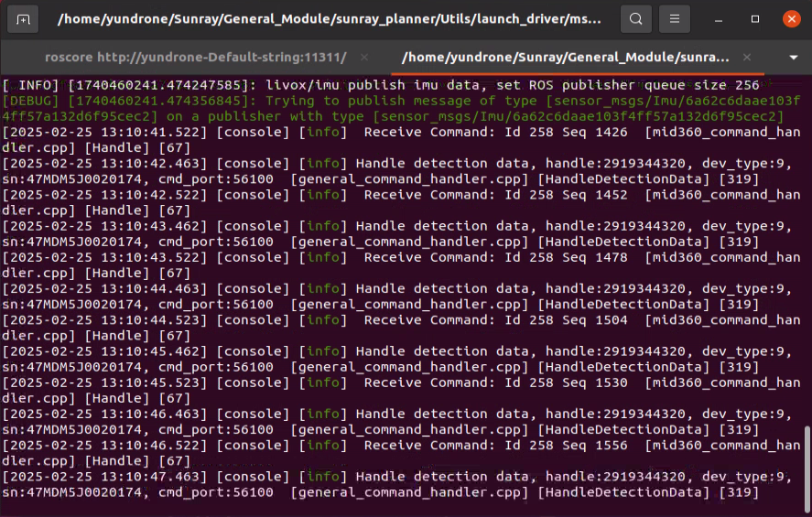Click log line with Seq 1478
Screen dimensions: 812x517
click(401, 265)
